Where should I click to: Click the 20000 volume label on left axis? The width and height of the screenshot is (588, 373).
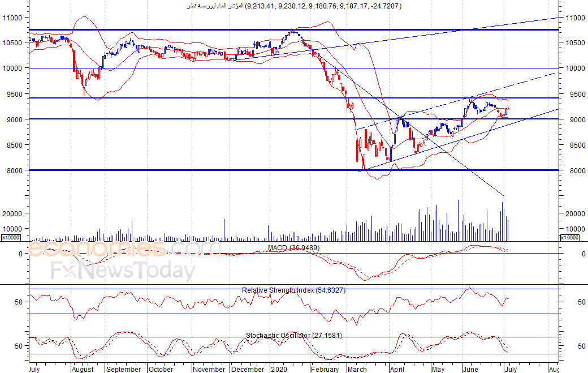pos(12,213)
